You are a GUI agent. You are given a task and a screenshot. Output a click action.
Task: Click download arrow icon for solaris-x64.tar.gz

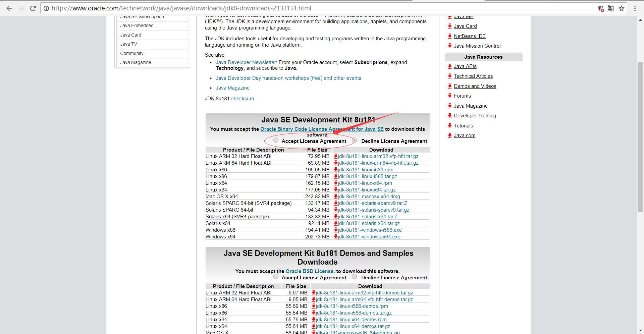[x=335, y=223]
